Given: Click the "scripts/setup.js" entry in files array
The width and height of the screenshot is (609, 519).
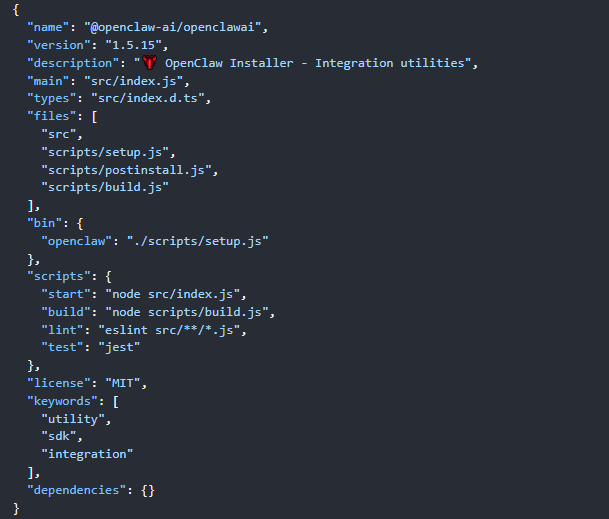Looking at the screenshot, I should point(107,152).
